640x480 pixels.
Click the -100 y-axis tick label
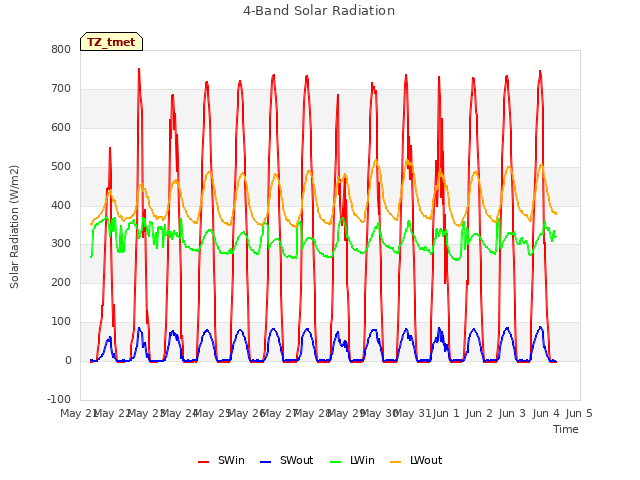point(59,400)
